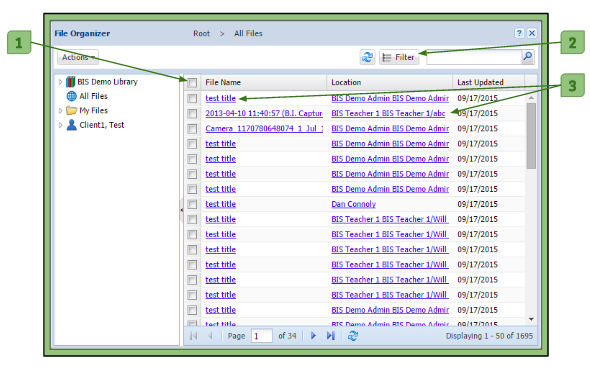Image resolution: width=590 pixels, height=372 pixels.
Task: Click the Displaying 1 - 50 of 1695 text
Action: [x=489, y=336]
